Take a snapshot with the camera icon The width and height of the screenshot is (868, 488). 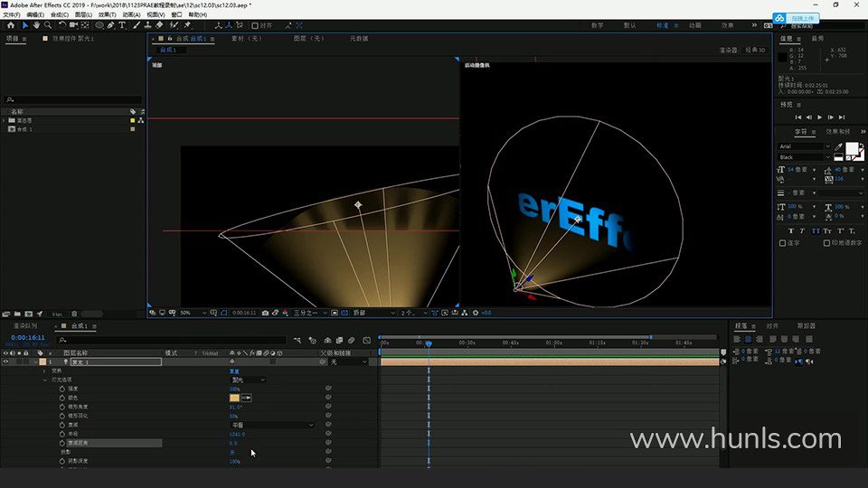coord(265,313)
